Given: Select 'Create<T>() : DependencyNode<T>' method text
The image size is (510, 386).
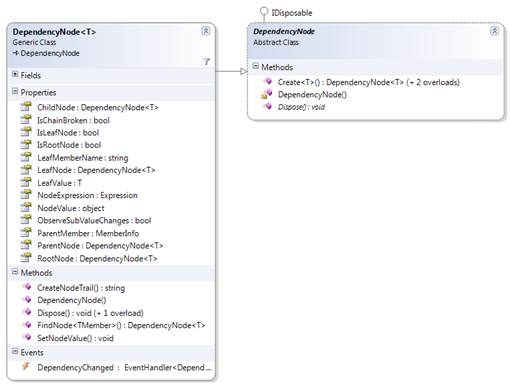Looking at the screenshot, I should [x=341, y=82].
